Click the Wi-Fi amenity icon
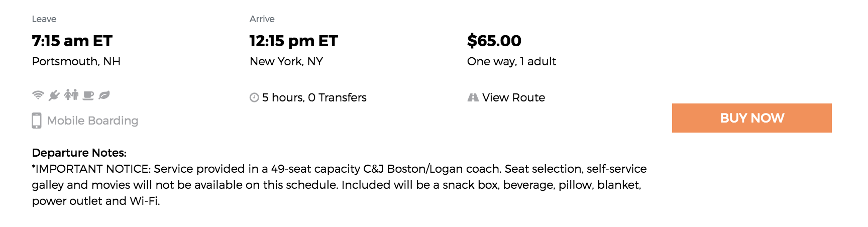The height and width of the screenshot is (227, 868). pos(38,95)
